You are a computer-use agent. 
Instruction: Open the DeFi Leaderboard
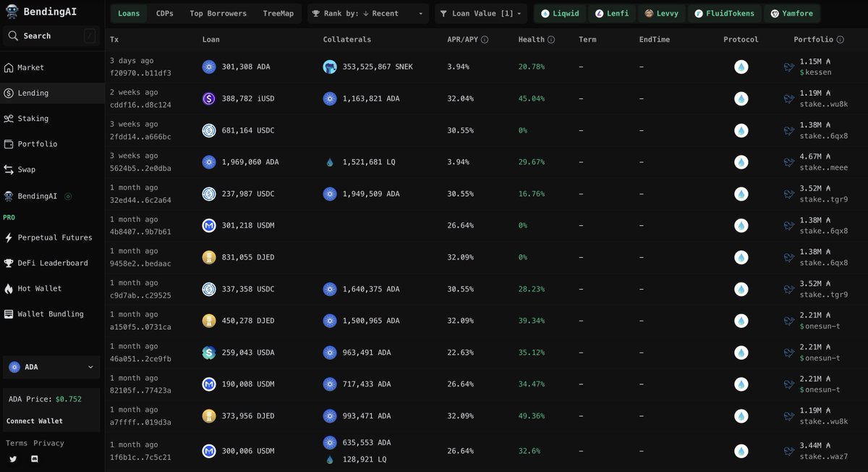52,263
